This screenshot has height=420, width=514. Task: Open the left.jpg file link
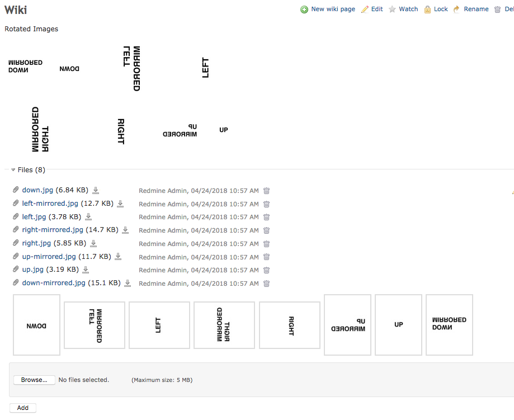point(34,217)
